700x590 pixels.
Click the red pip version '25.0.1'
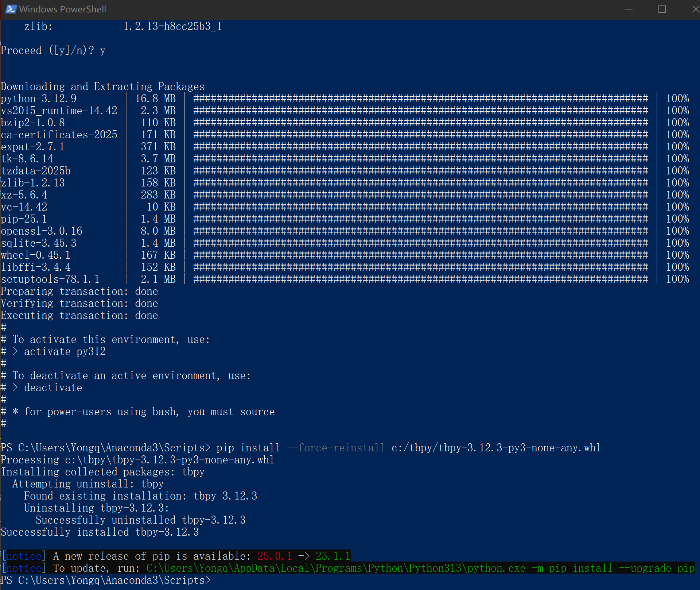[275, 556]
